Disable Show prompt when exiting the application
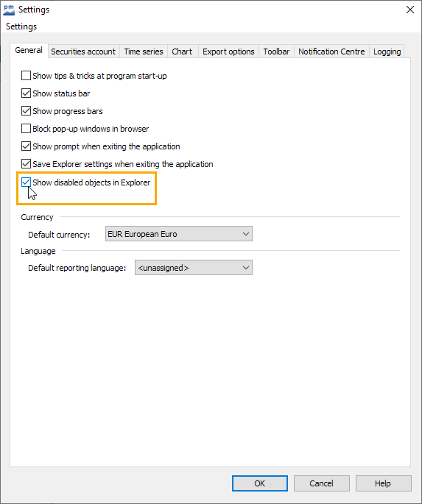This screenshot has height=504, width=422. tap(26, 146)
